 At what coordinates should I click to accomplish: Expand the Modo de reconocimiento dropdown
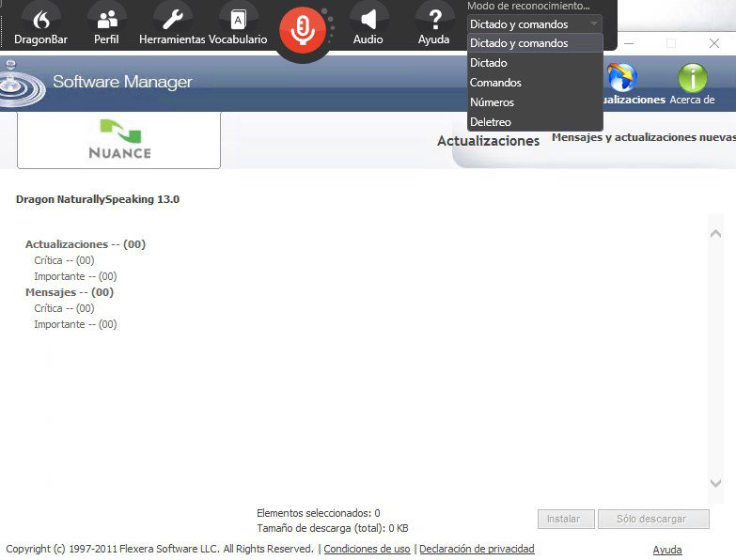(534, 24)
